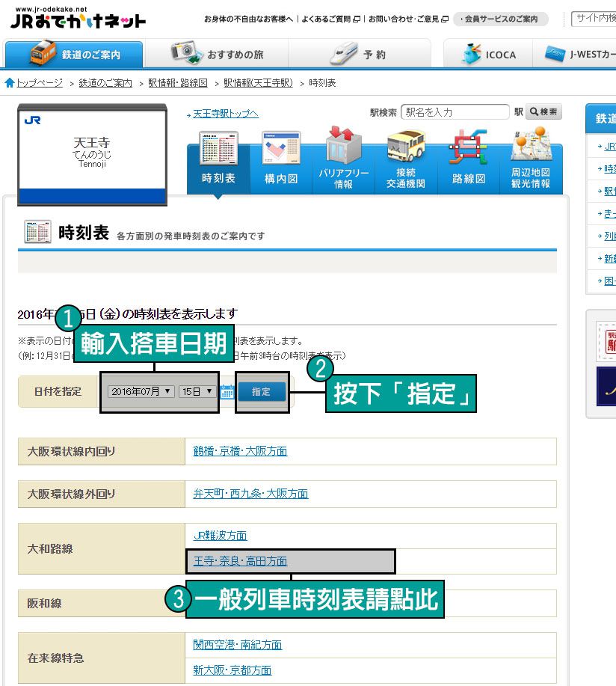
Task: Follow the 関西空港・南紀方面 link
Action: coord(237,645)
